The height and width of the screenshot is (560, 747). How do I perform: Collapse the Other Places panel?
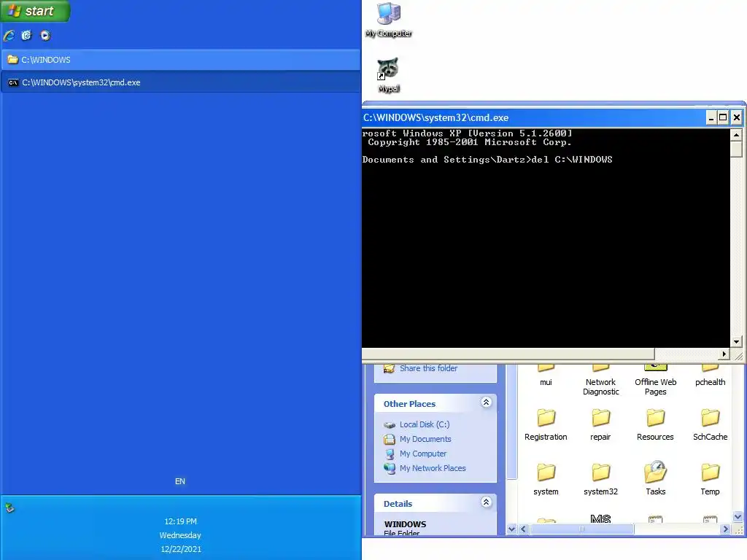tap(486, 402)
